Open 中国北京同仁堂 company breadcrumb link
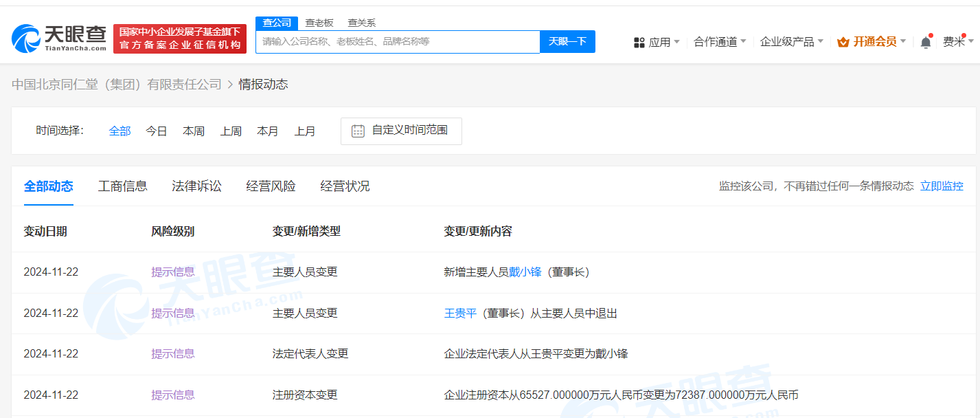The image size is (980, 418). click(x=117, y=85)
